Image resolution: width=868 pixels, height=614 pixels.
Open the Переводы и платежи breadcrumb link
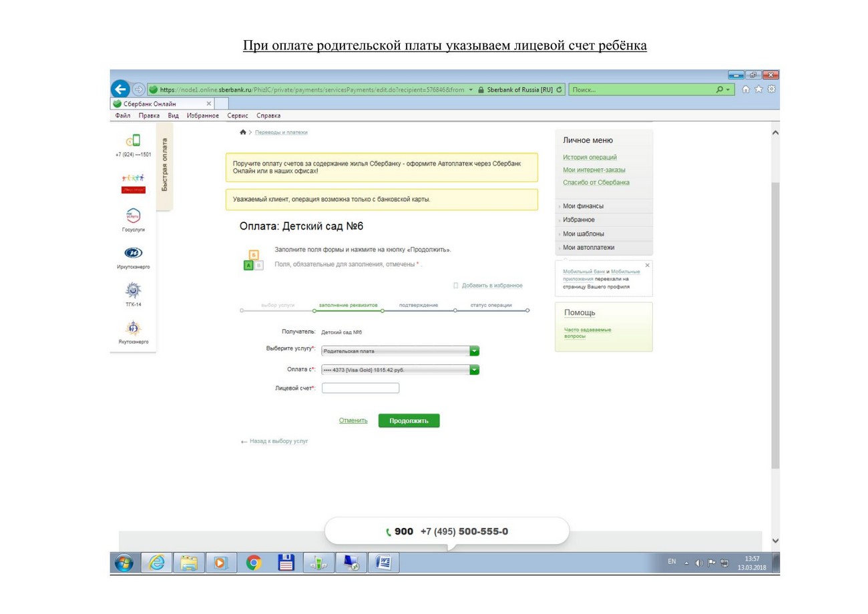[x=281, y=132]
